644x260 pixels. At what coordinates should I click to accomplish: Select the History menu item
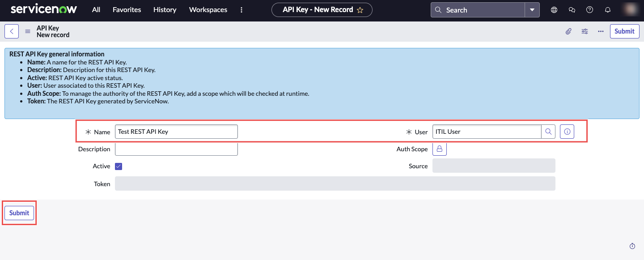click(165, 9)
